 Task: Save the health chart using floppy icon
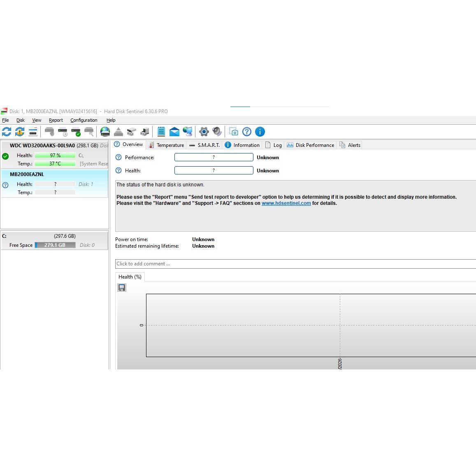(122, 288)
